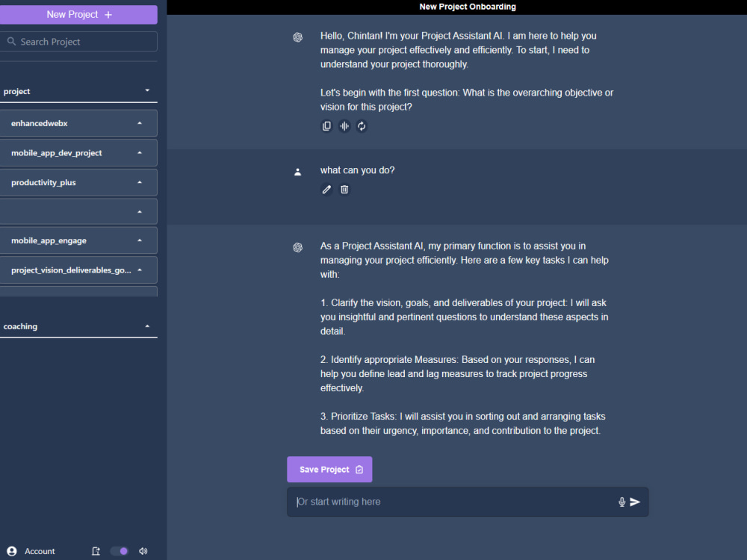This screenshot has height=560, width=747.
Task: Mute sound using the speaker icon
Action: (x=143, y=551)
